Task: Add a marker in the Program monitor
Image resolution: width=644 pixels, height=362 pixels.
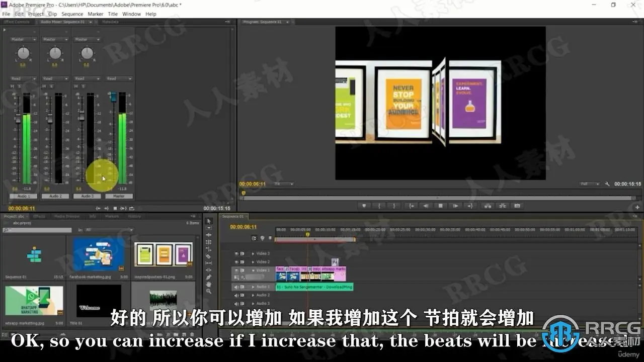Action: pos(364,206)
